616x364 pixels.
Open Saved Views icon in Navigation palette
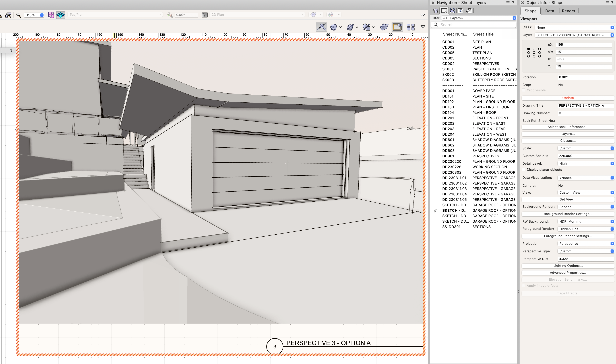460,11
